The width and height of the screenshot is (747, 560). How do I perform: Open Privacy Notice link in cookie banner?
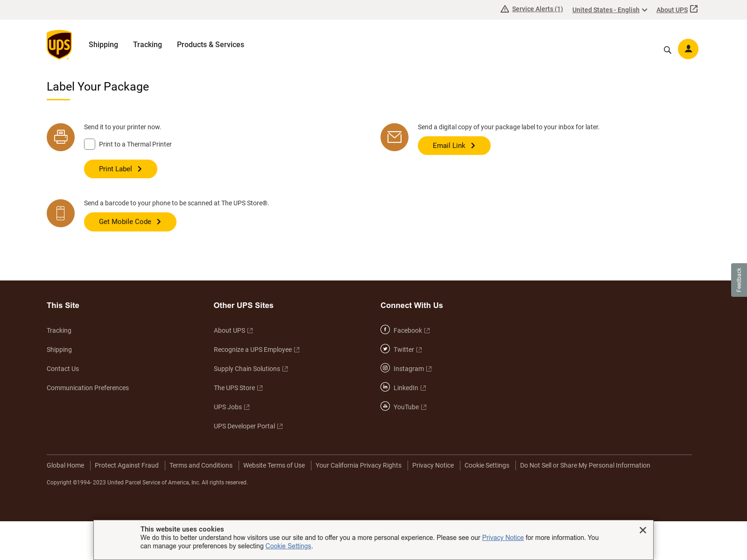click(503, 538)
